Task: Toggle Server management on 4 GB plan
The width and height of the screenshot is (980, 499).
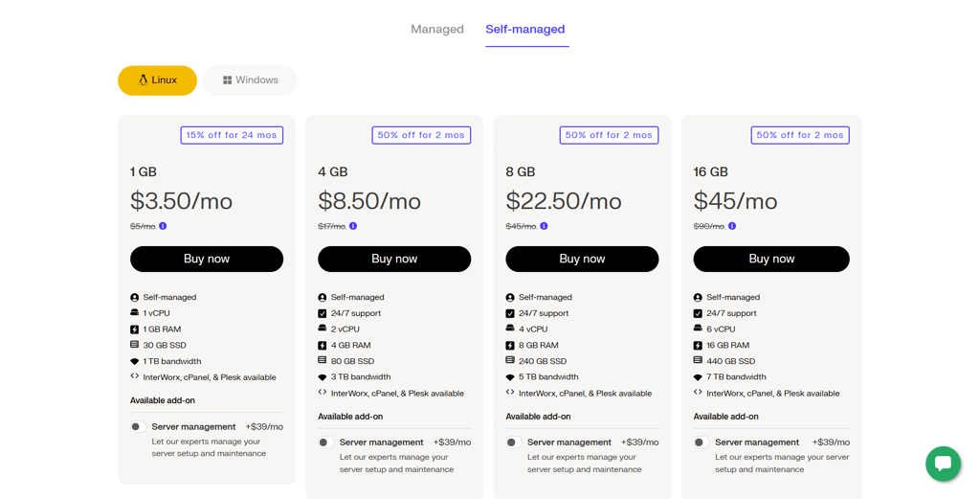Action: tap(325, 442)
